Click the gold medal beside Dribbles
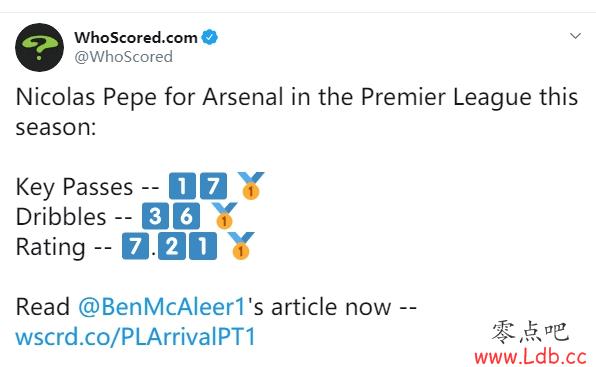 tap(224, 215)
